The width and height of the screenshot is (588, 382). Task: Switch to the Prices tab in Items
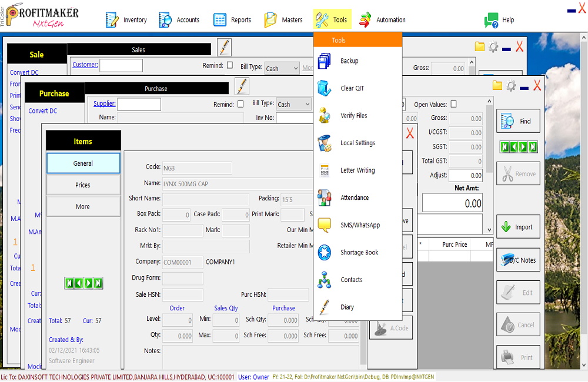83,185
